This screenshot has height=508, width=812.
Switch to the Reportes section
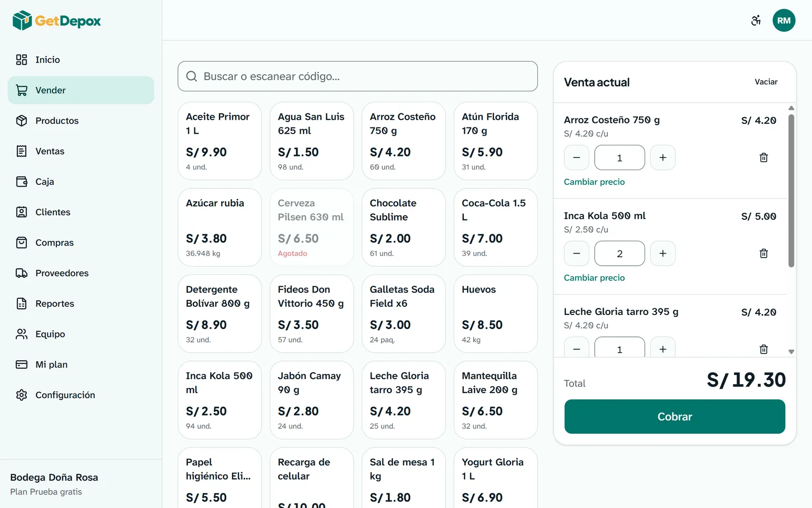(81, 304)
